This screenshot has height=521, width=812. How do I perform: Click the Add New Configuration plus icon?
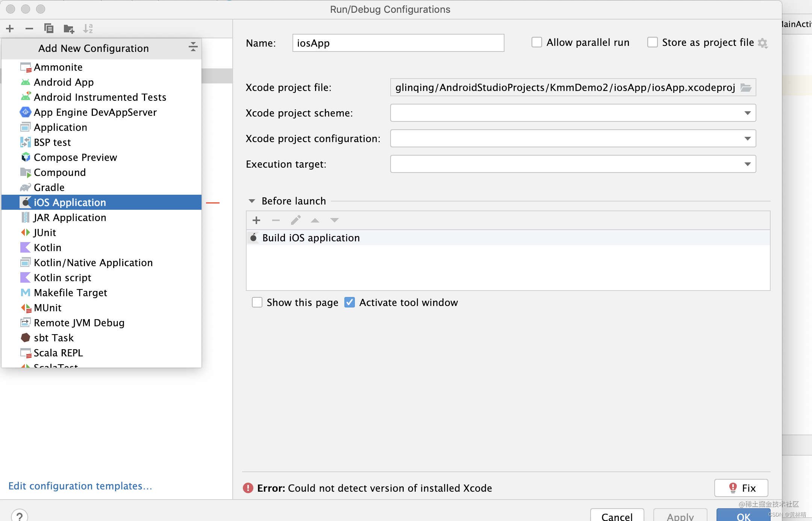coord(10,29)
